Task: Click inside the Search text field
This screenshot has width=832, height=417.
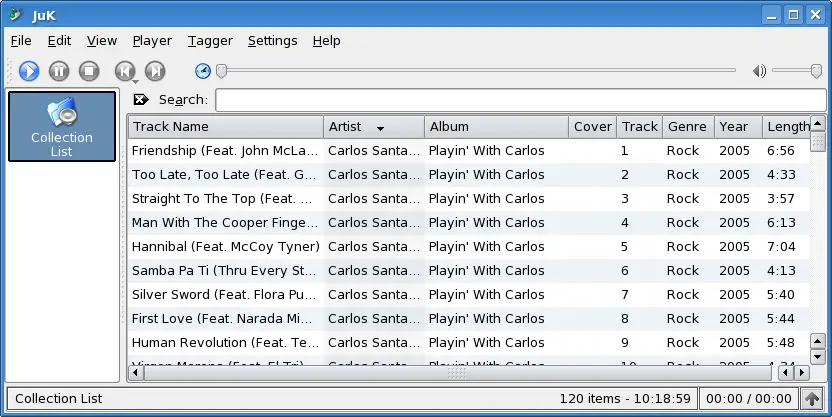Action: (518, 100)
